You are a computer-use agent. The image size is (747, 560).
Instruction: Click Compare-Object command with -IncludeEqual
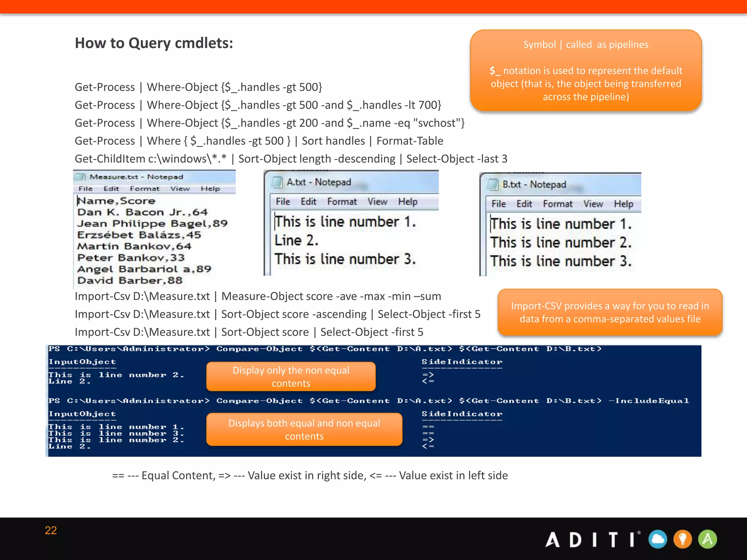click(369, 401)
